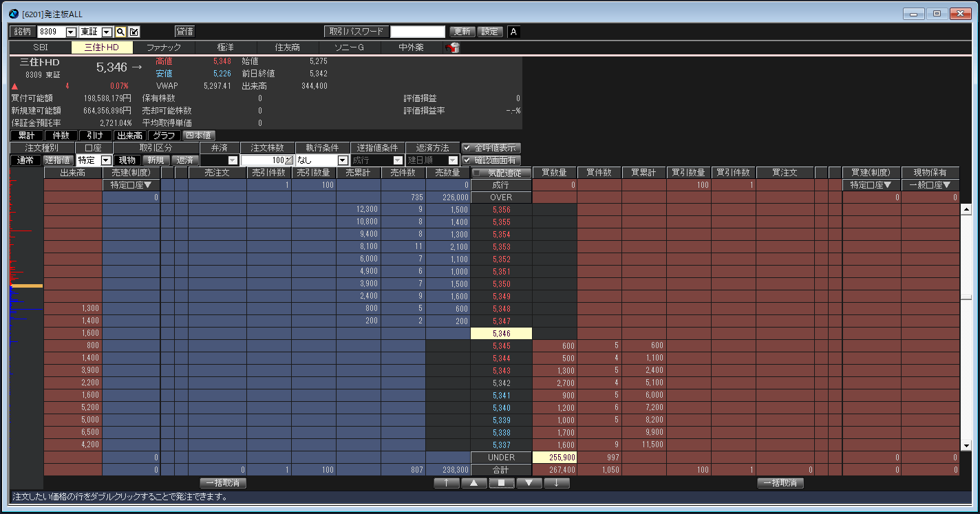Click the 貸借 button
Viewport: 980px width, 514px height.
coord(184,32)
